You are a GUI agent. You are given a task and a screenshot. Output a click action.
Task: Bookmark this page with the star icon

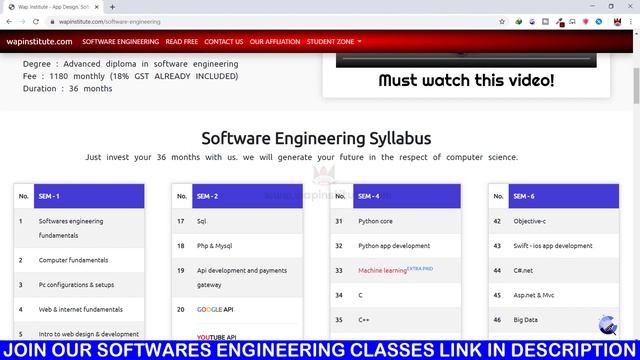[x=502, y=22]
